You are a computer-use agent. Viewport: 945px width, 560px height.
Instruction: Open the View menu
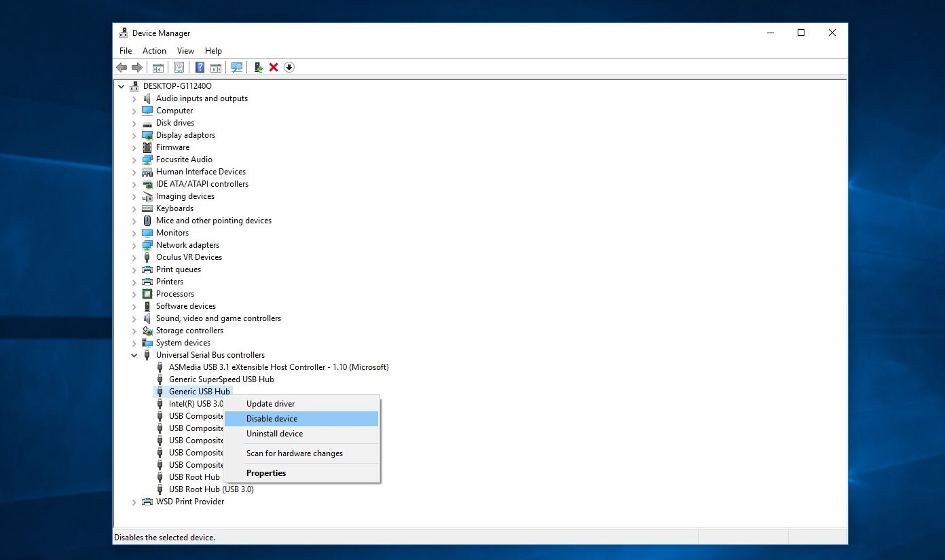click(x=185, y=51)
